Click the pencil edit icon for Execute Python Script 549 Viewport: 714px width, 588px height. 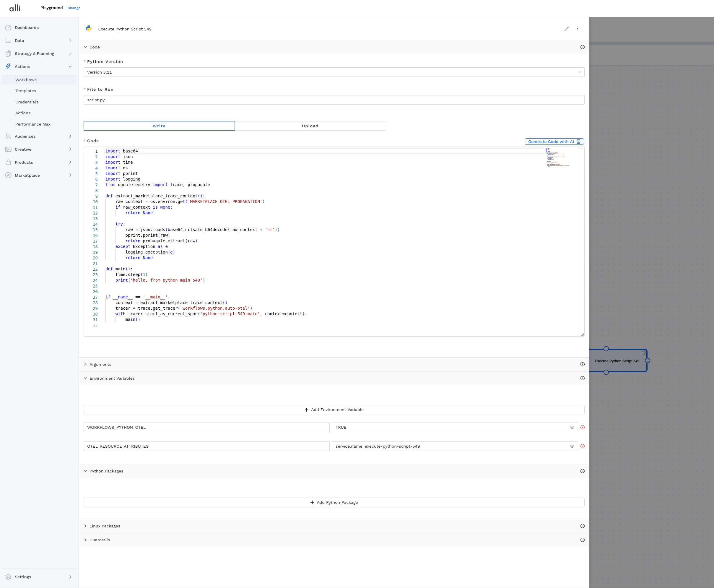pos(567,29)
